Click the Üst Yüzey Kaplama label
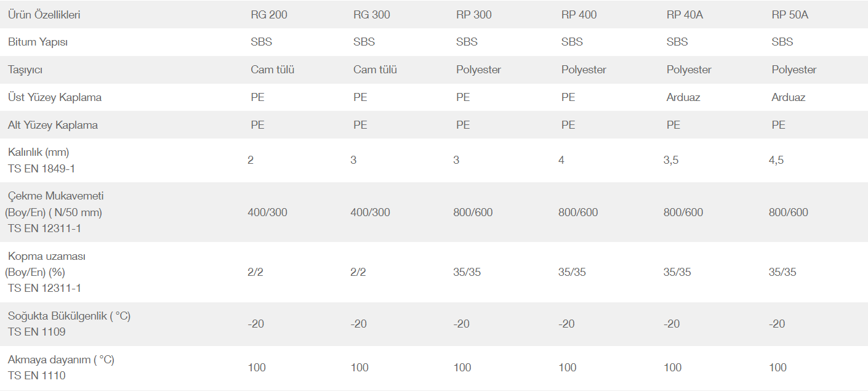This screenshot has width=868, height=391. [55, 97]
